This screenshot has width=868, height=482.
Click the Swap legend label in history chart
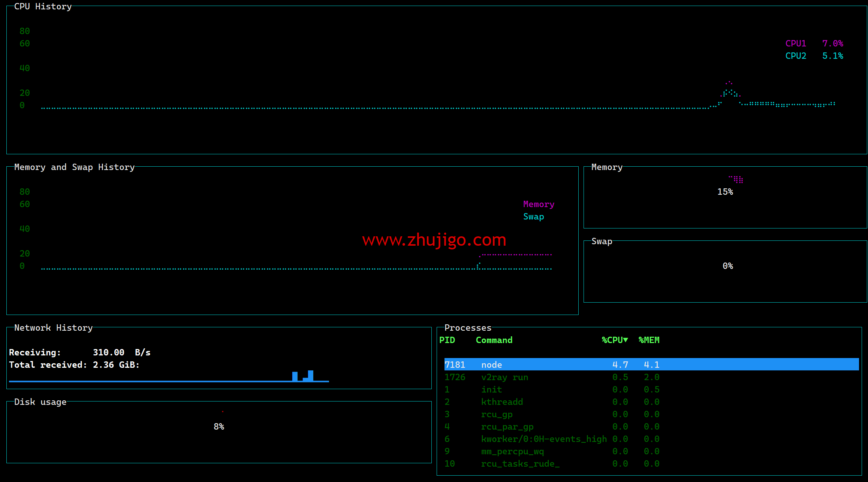pyautogui.click(x=533, y=216)
